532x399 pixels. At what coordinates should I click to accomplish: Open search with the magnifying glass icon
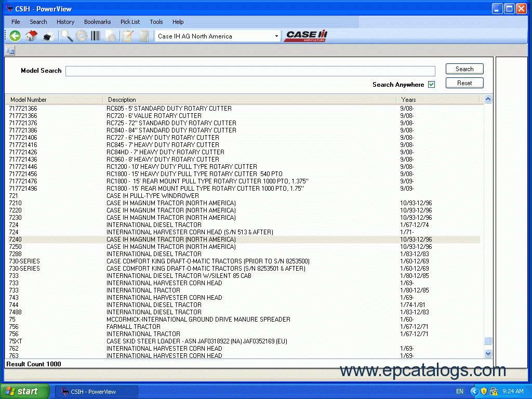[x=67, y=36]
